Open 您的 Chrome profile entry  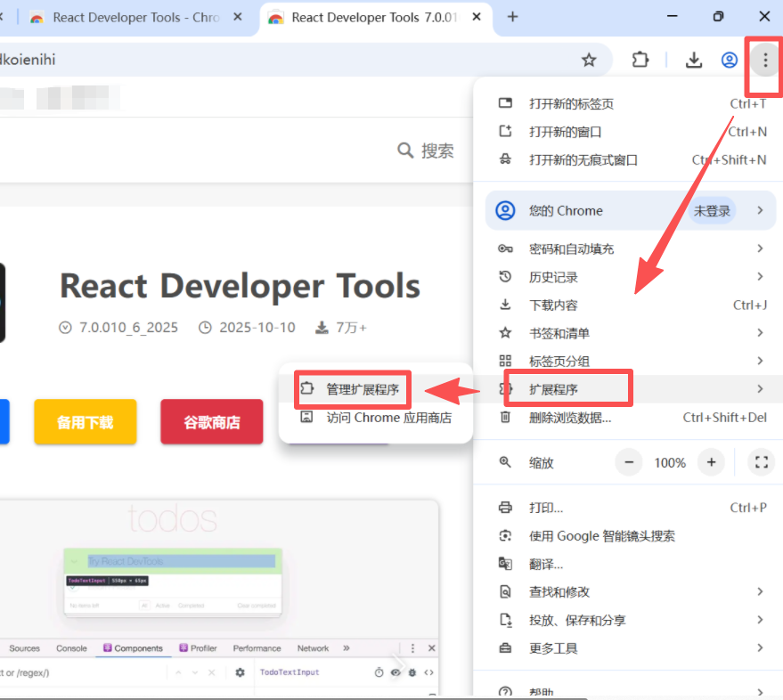click(x=630, y=211)
